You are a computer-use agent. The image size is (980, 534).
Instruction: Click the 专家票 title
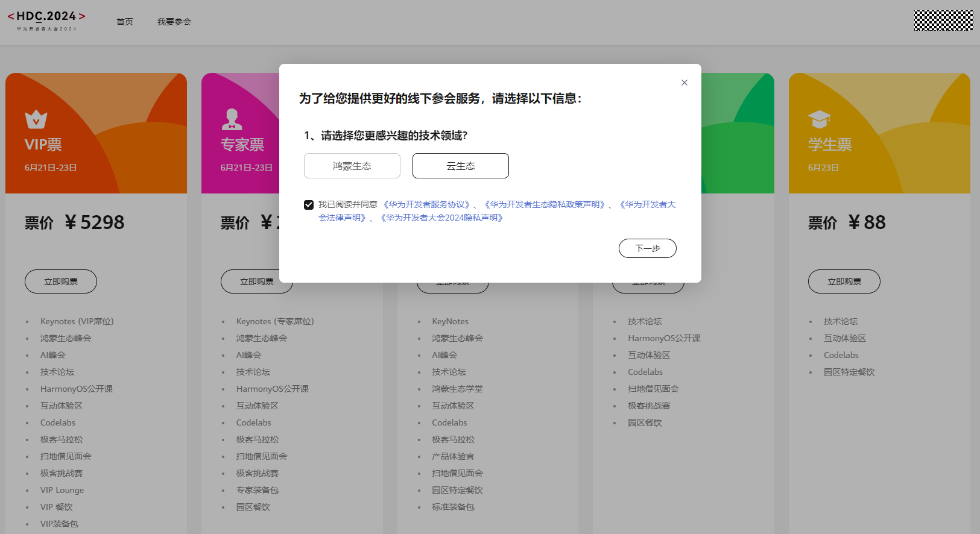[242, 145]
